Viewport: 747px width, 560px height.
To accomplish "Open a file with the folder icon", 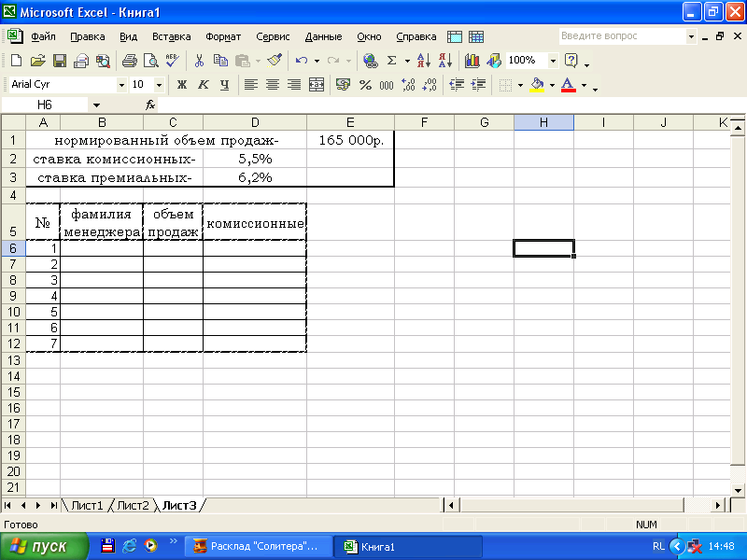I will 37,61.
